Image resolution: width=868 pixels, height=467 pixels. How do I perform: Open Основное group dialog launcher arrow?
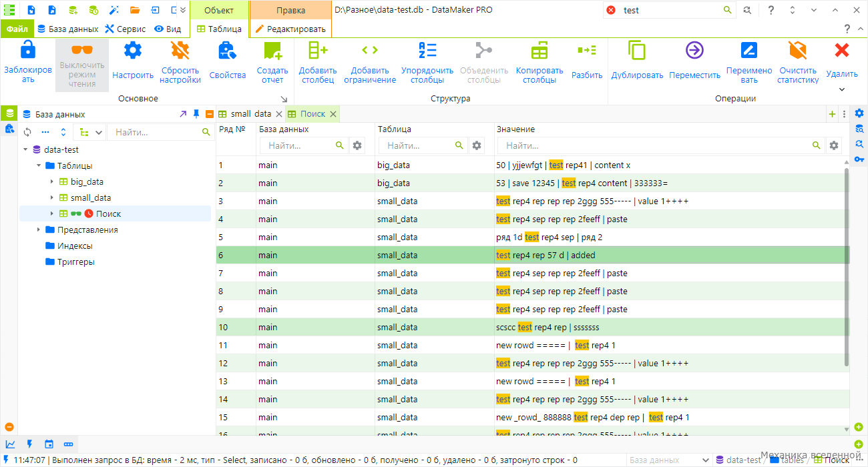click(284, 99)
